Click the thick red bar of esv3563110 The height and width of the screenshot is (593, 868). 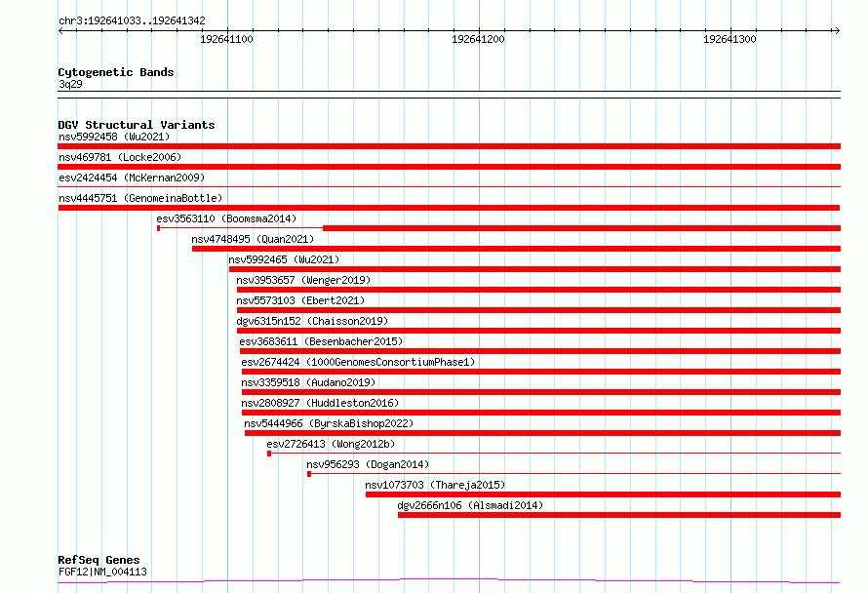point(582,228)
